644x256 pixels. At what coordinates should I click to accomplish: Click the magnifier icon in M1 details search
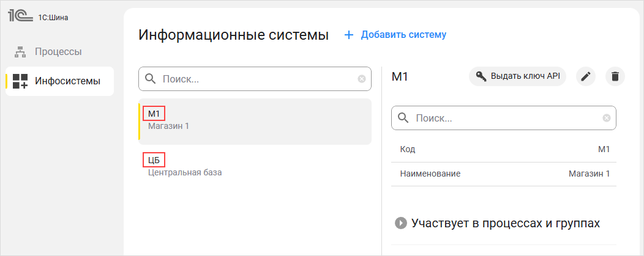pos(403,118)
